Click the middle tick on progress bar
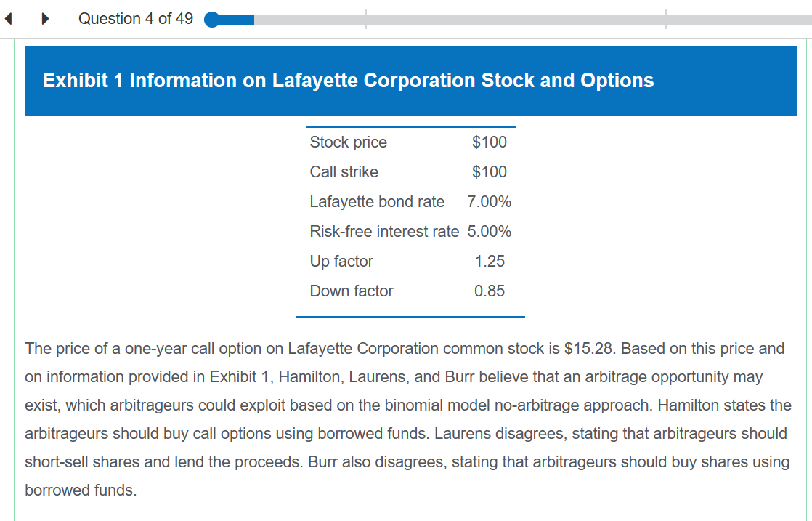This screenshot has height=521, width=812. (516, 20)
